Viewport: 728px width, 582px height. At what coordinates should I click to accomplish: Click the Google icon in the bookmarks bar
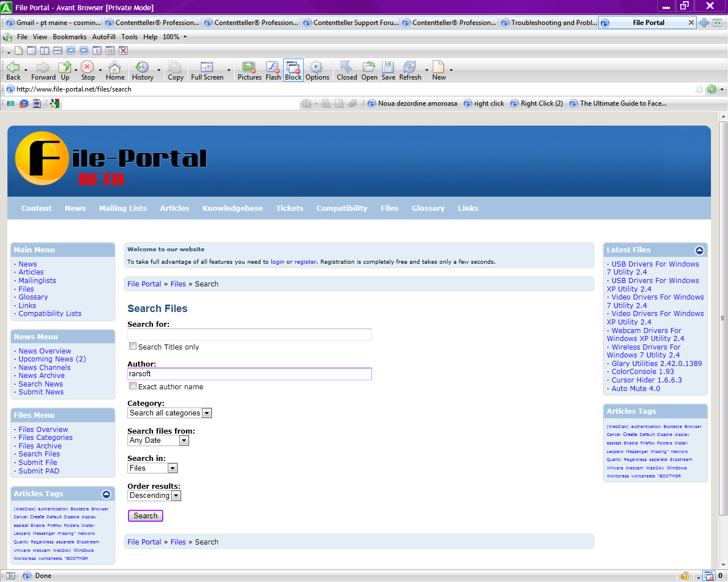point(54,103)
